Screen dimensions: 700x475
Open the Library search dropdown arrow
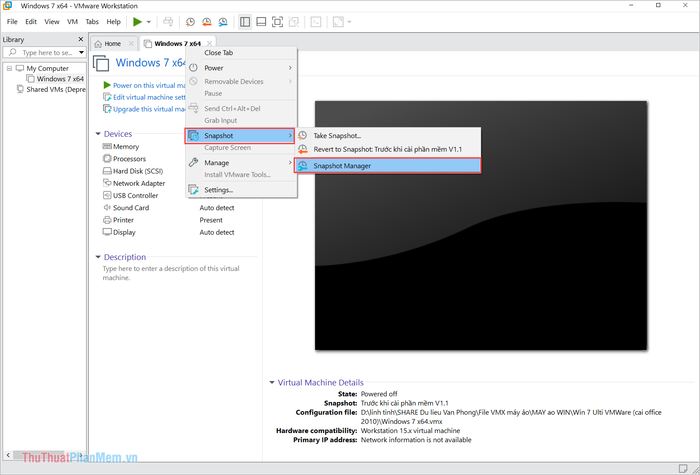pyautogui.click(x=81, y=52)
